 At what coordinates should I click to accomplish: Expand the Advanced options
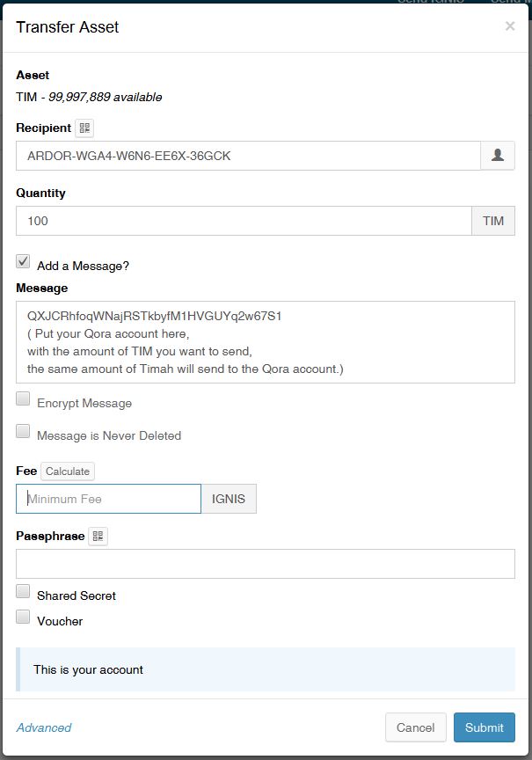44,727
